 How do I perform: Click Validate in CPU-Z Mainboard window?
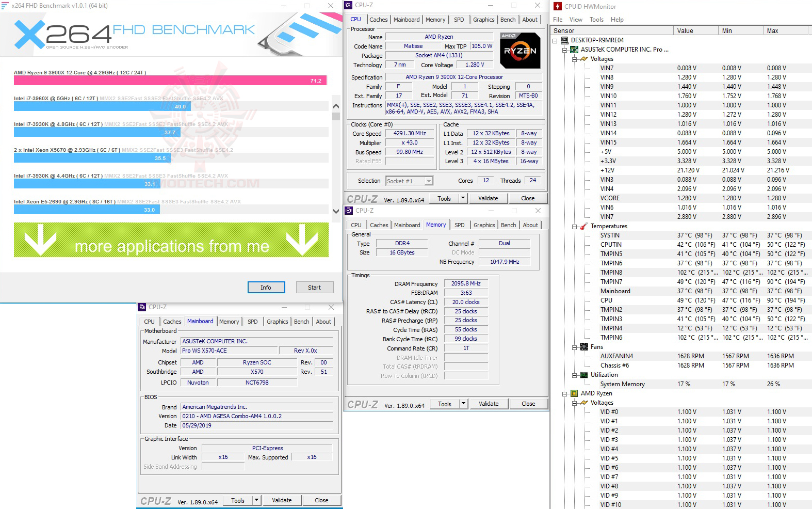(x=282, y=500)
